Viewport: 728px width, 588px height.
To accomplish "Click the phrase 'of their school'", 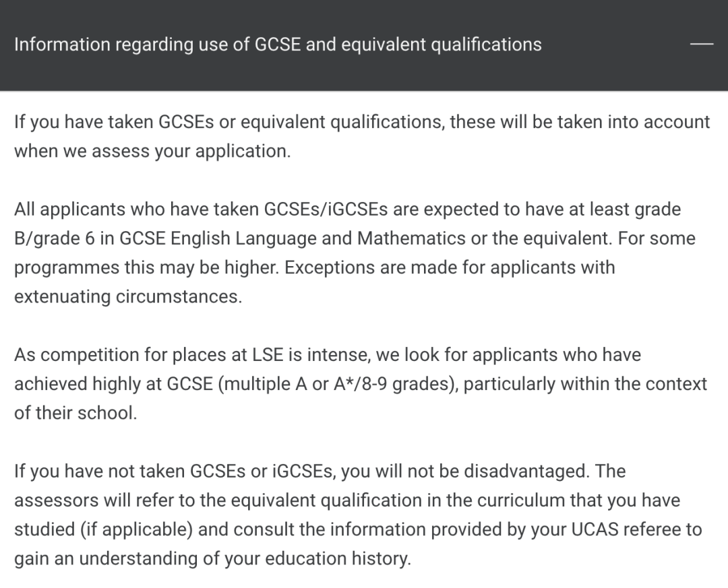I will [75, 413].
